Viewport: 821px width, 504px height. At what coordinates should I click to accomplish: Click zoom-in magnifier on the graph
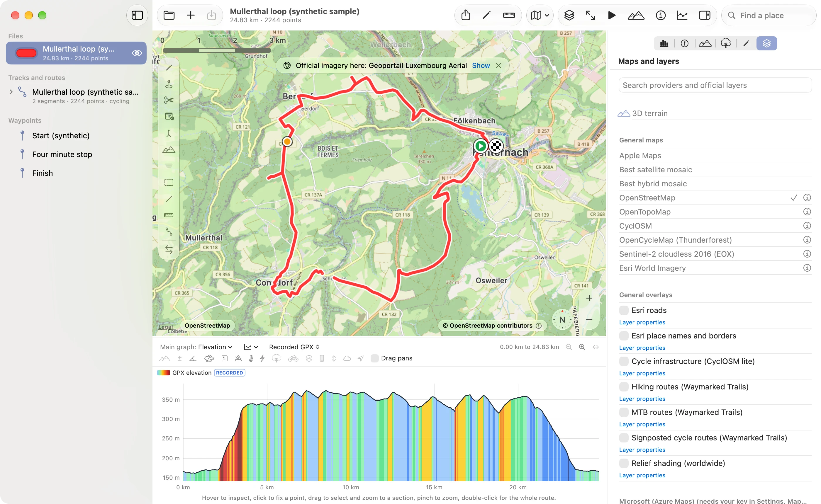point(582,347)
